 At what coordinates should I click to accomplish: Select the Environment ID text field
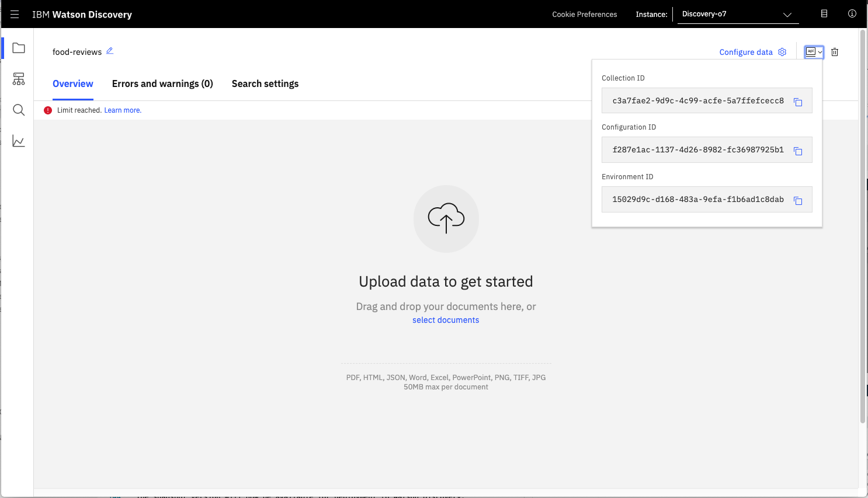[707, 199]
